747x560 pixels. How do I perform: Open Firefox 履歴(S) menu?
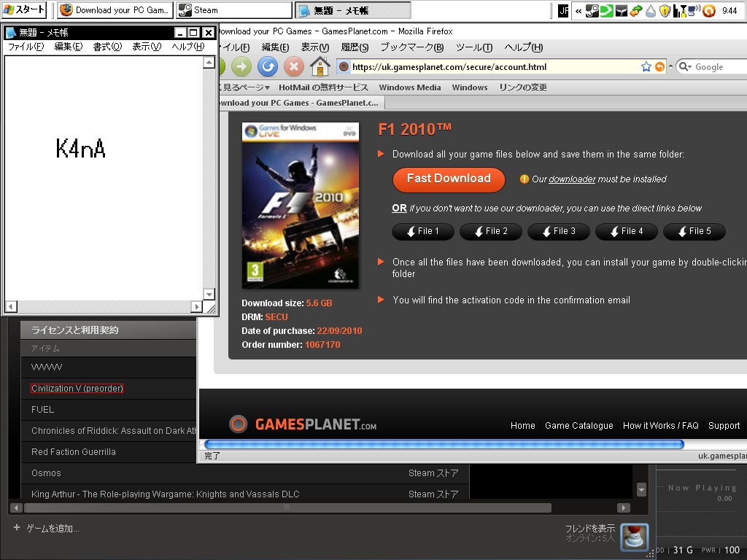pos(355,47)
